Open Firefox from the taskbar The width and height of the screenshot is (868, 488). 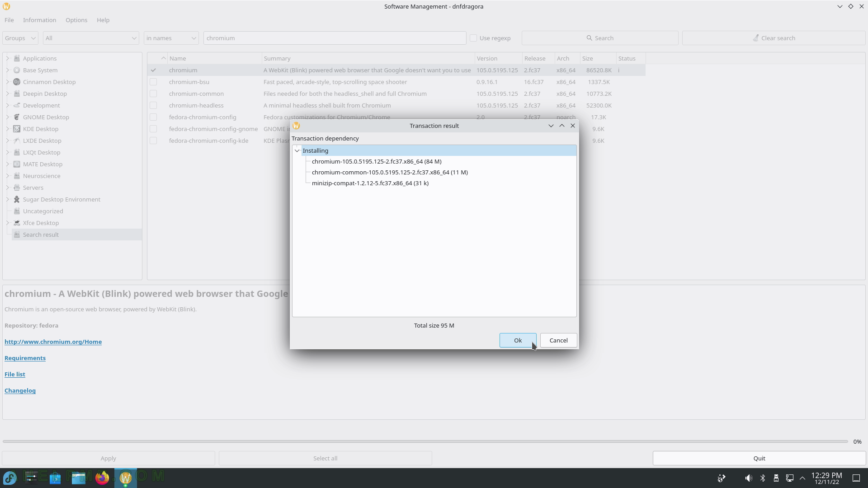click(102, 478)
